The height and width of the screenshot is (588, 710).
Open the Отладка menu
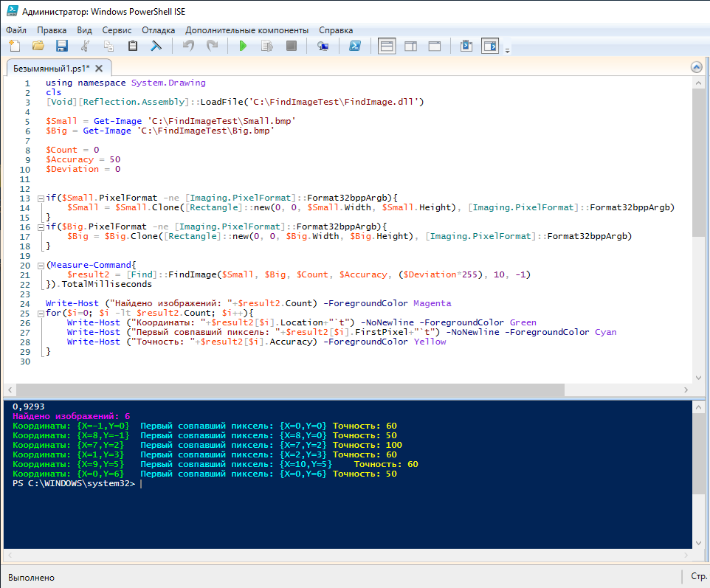(158, 30)
